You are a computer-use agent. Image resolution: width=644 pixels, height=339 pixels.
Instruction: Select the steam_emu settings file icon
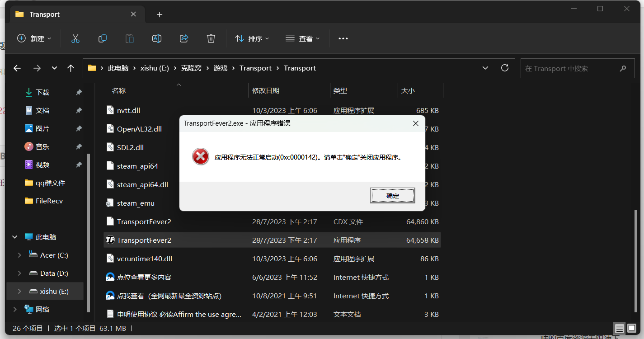(110, 203)
